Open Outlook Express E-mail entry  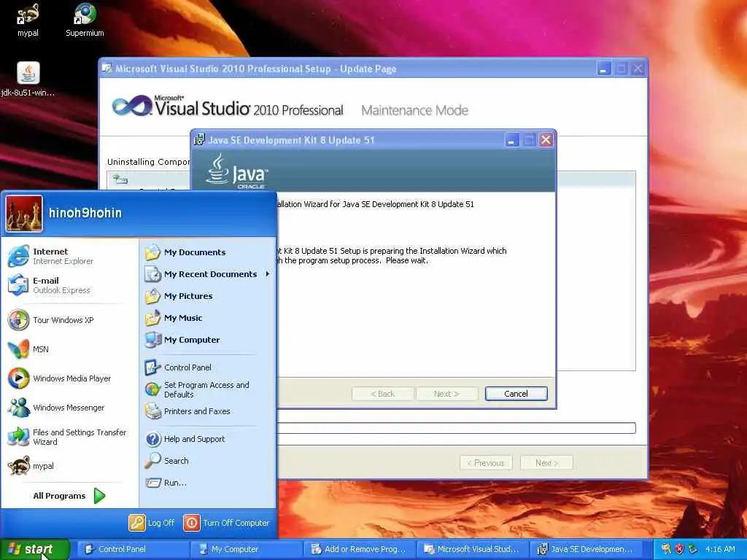point(69,285)
